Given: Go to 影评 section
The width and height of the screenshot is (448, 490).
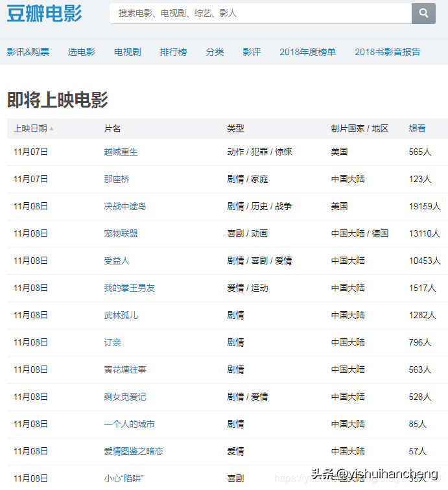Looking at the screenshot, I should point(252,52).
